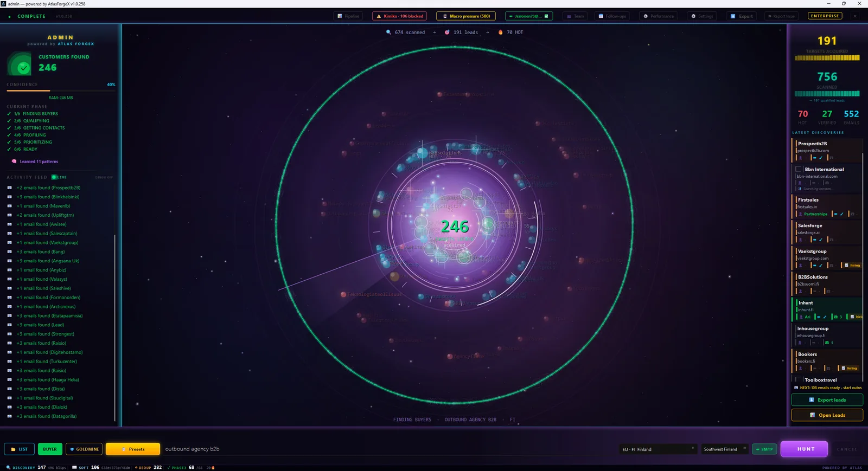
Task: Click the download icon on top Export
Action: pos(733,16)
